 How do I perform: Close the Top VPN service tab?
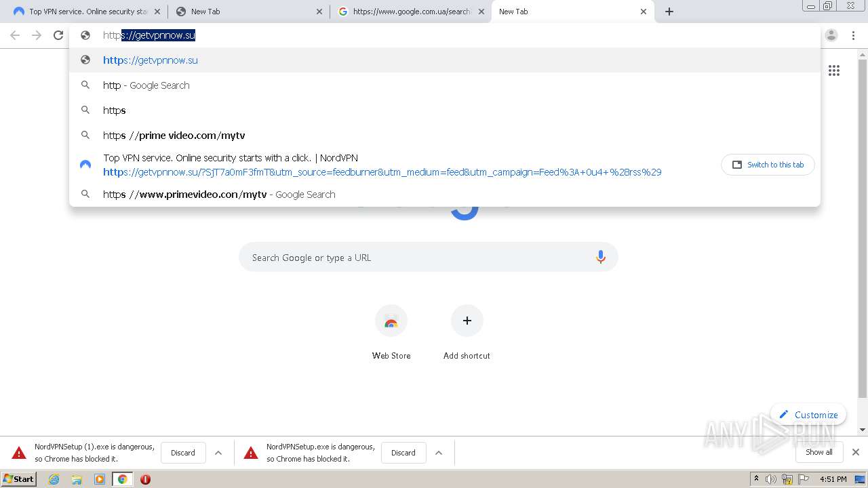[157, 12]
